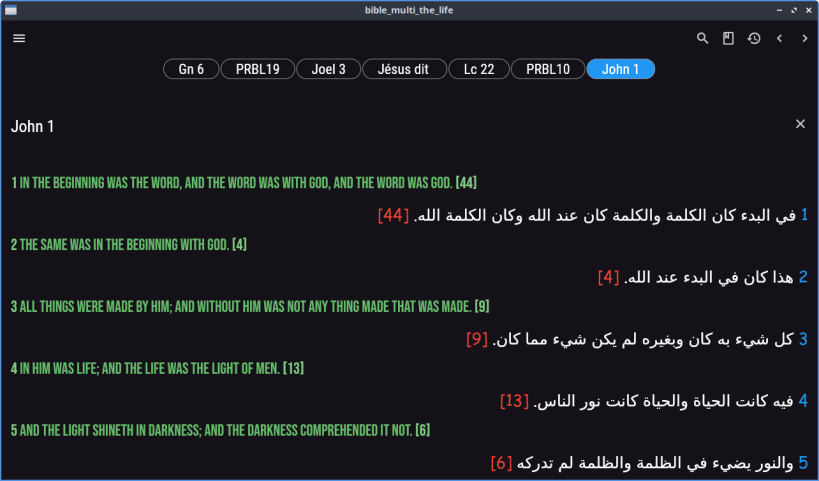Switch to the Gn 6 tab
819x481 pixels.
tap(191, 69)
